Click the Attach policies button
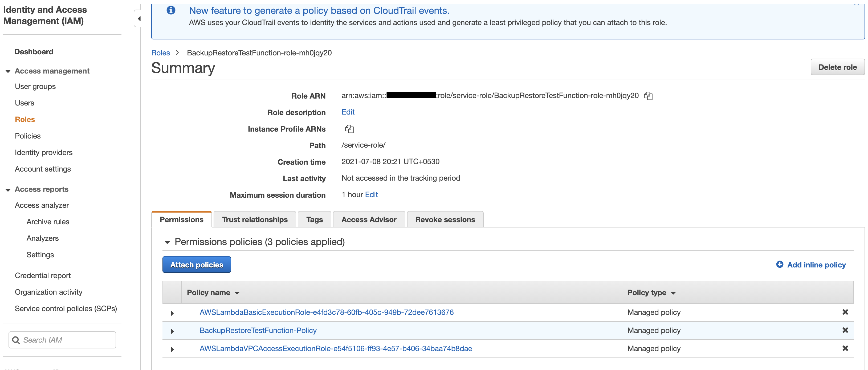 (x=197, y=265)
